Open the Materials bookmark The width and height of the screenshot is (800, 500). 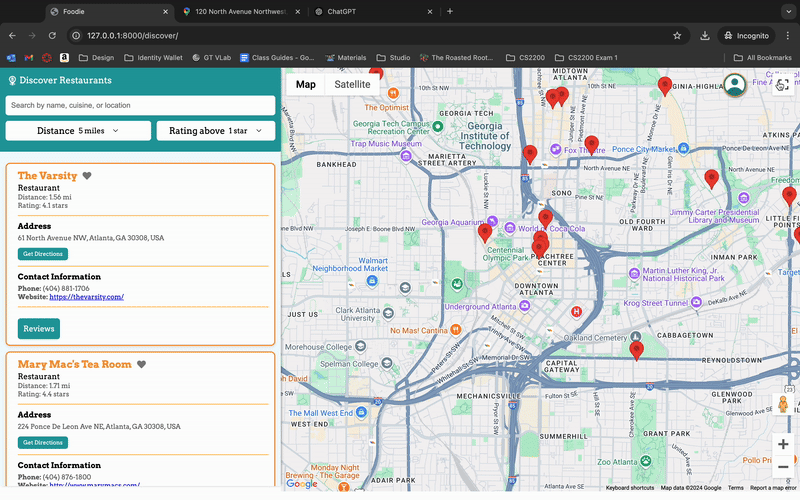[x=346, y=58]
